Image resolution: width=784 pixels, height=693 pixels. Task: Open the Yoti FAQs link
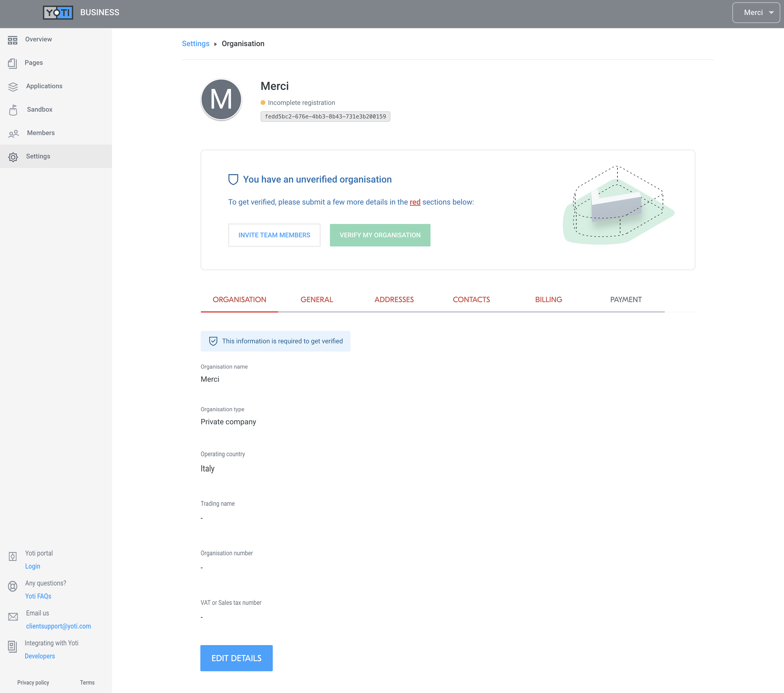tap(38, 596)
